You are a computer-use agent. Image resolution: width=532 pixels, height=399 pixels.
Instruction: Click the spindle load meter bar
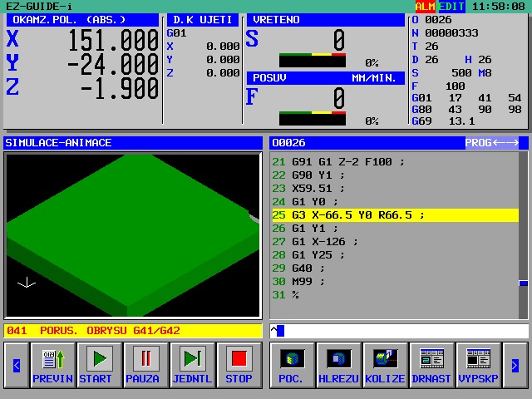[x=312, y=60]
